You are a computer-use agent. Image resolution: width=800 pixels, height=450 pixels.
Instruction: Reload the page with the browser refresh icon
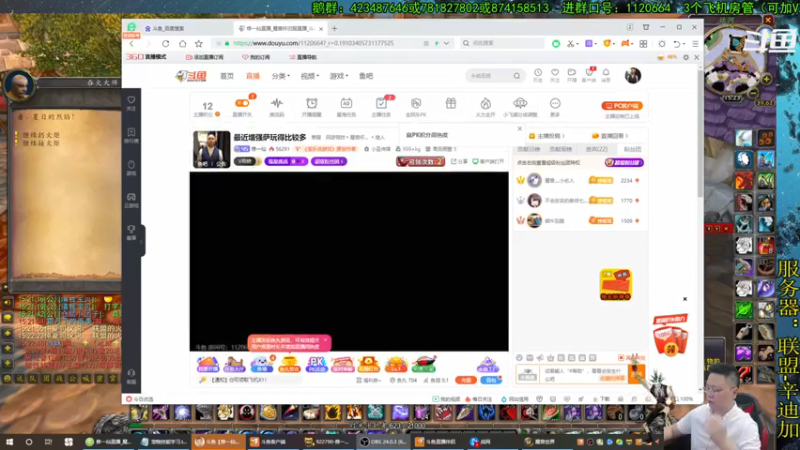(165, 43)
